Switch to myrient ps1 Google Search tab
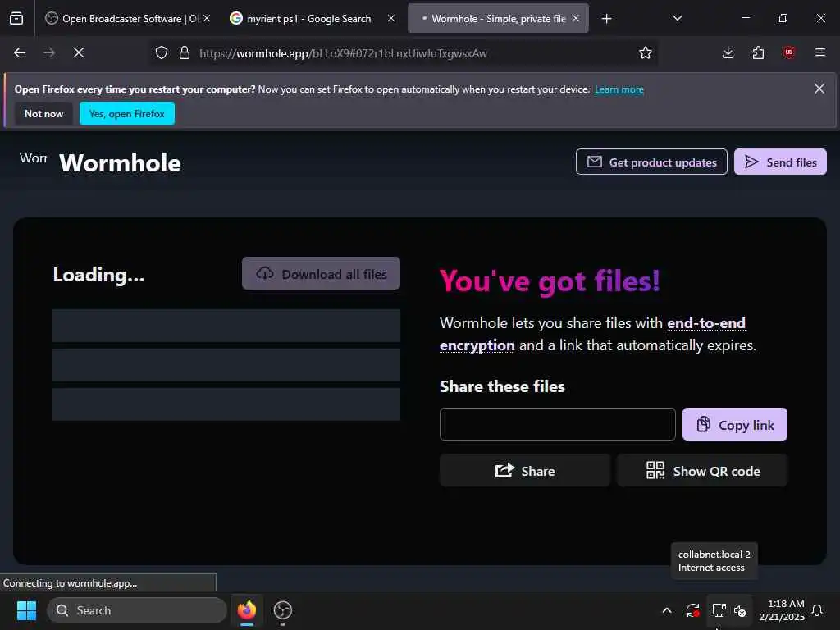This screenshot has width=840, height=630. (308, 19)
